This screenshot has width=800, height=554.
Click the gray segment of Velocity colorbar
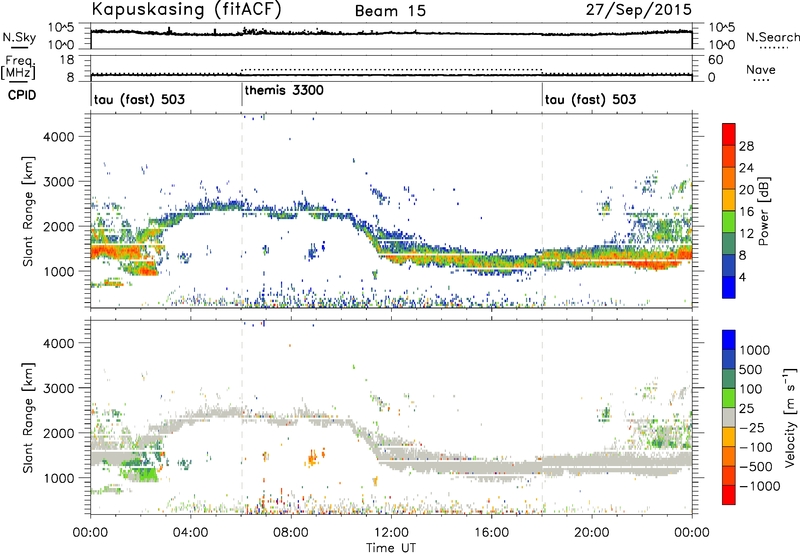pyautogui.click(x=729, y=417)
